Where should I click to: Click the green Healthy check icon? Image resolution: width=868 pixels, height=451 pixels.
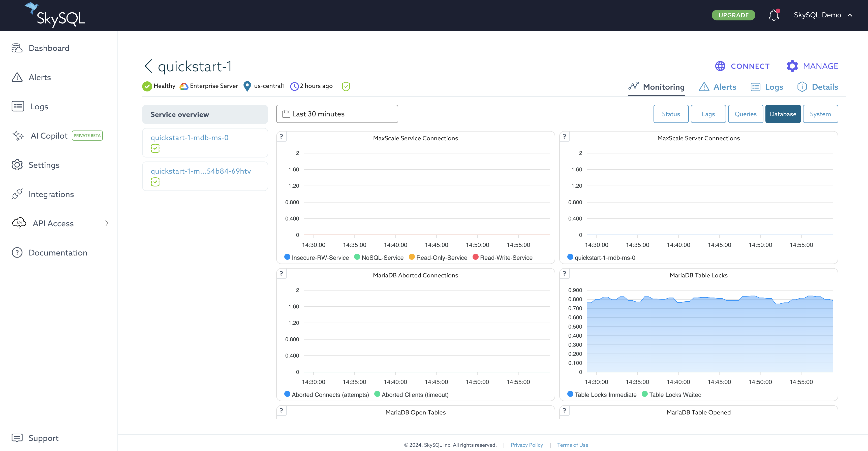tap(147, 86)
